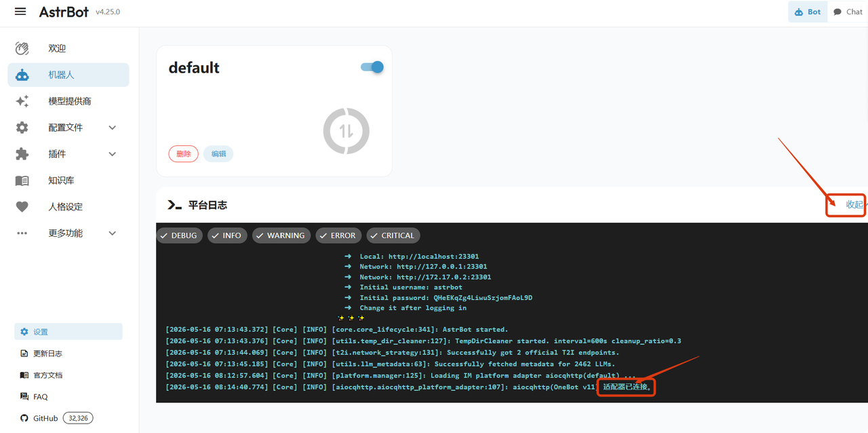Click the small gear icon beside 设置
868x433 pixels.
(x=24, y=332)
